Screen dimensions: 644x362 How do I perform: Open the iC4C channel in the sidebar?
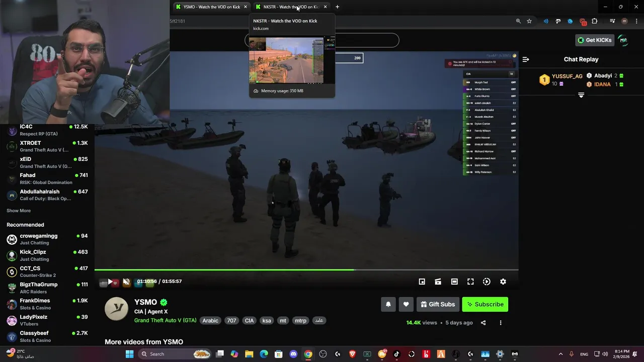point(47,130)
